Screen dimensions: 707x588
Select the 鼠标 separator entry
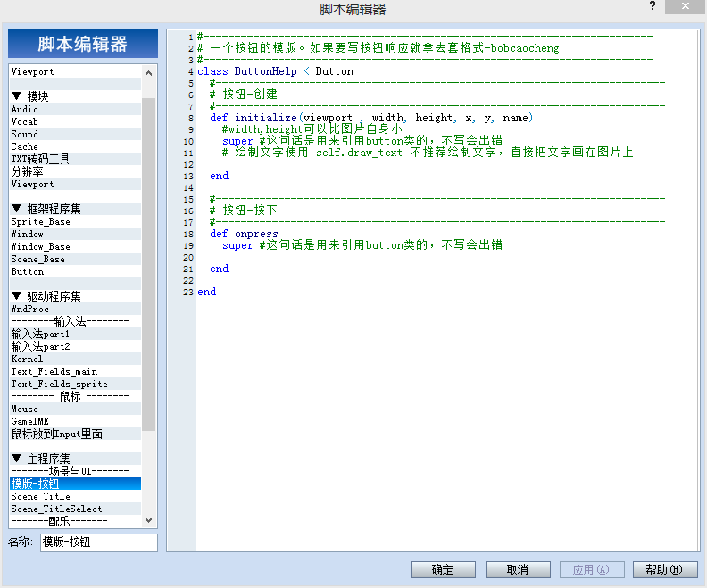point(75,396)
